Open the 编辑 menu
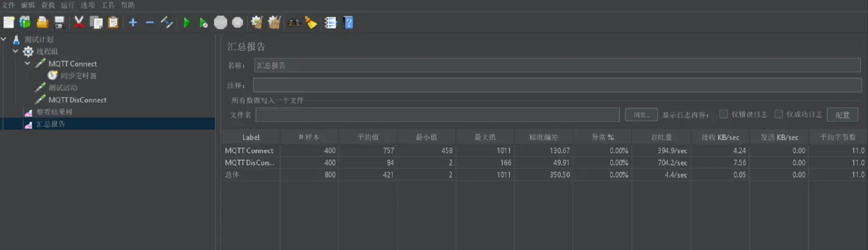 tap(28, 5)
